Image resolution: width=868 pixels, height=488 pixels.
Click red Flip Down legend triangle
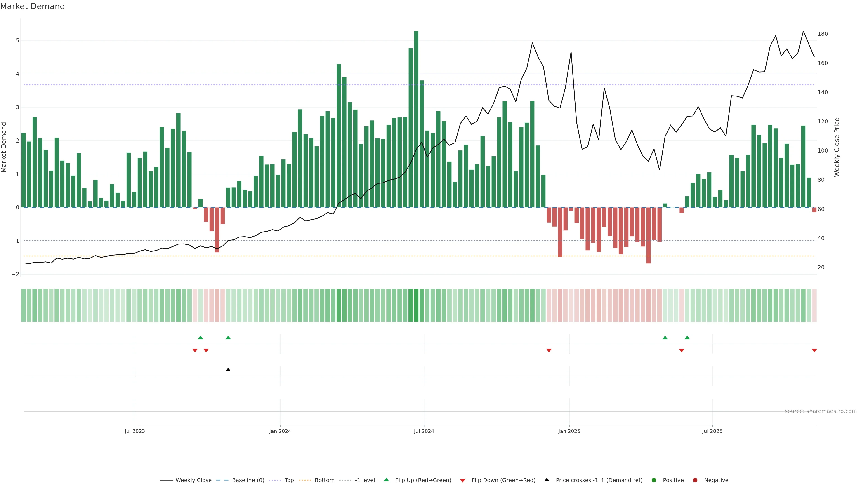pos(463,481)
